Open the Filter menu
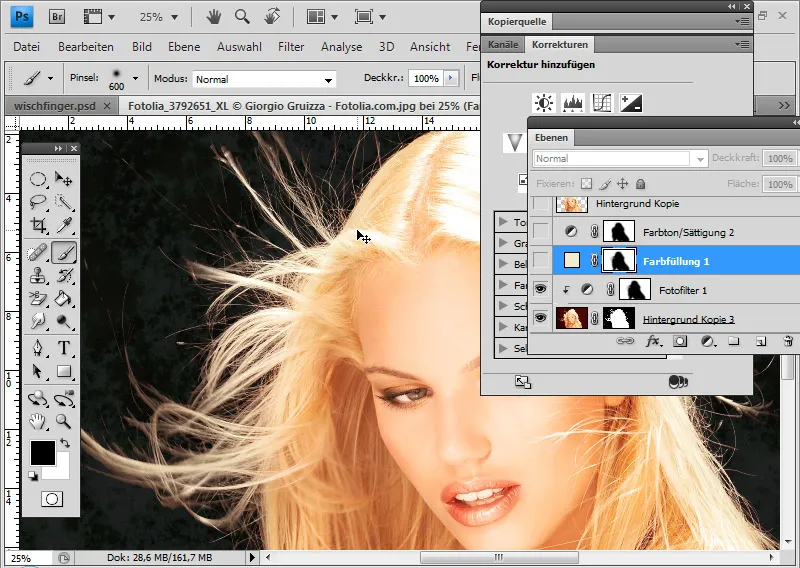This screenshot has height=568, width=800. [x=291, y=46]
